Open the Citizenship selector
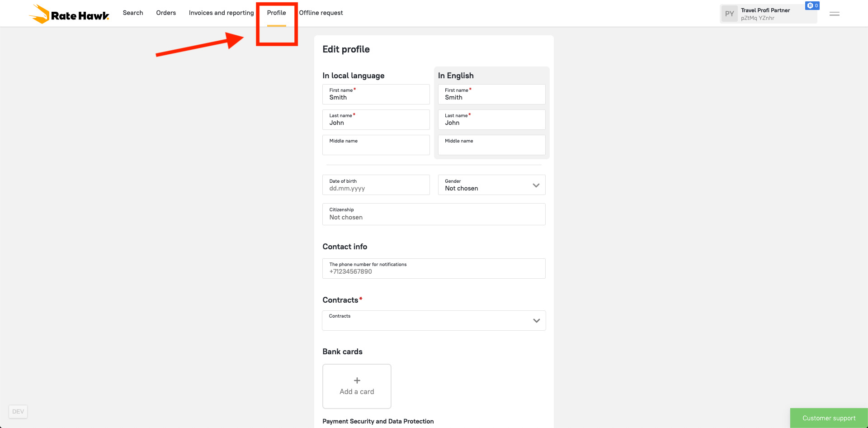 point(434,214)
